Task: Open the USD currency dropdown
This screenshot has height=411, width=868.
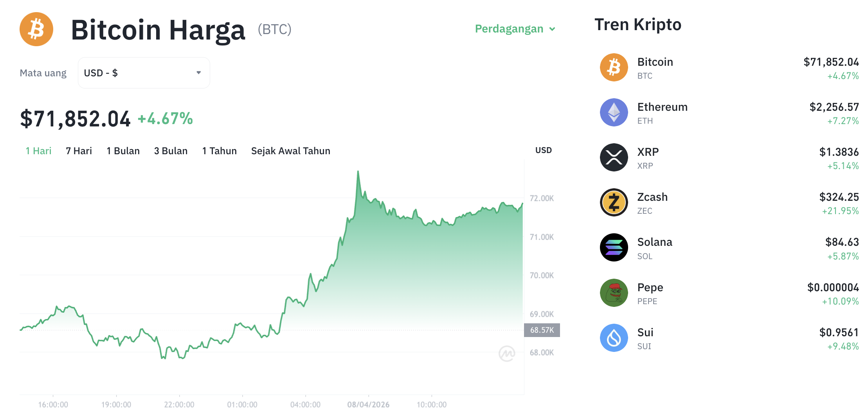Action: coord(144,72)
